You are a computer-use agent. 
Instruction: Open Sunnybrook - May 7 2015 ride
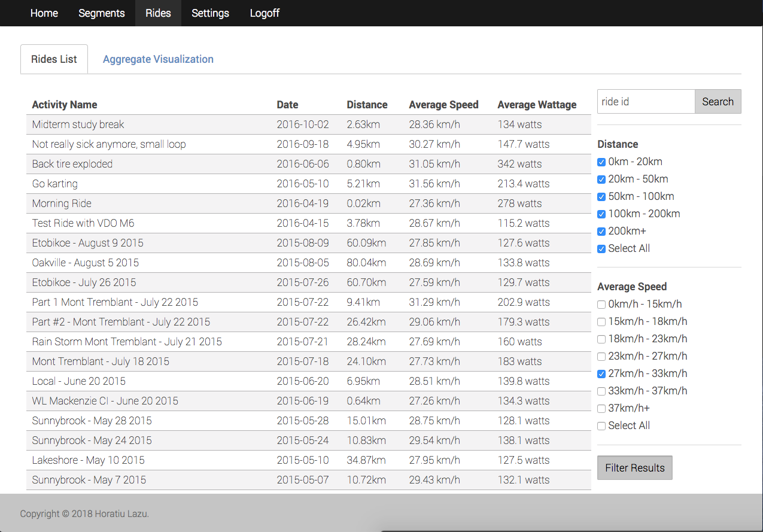click(309, 480)
